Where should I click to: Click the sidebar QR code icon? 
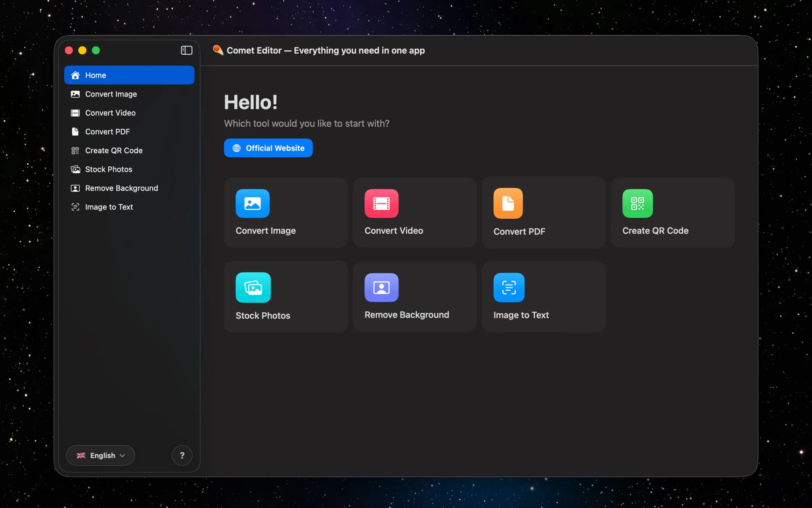[x=75, y=150]
